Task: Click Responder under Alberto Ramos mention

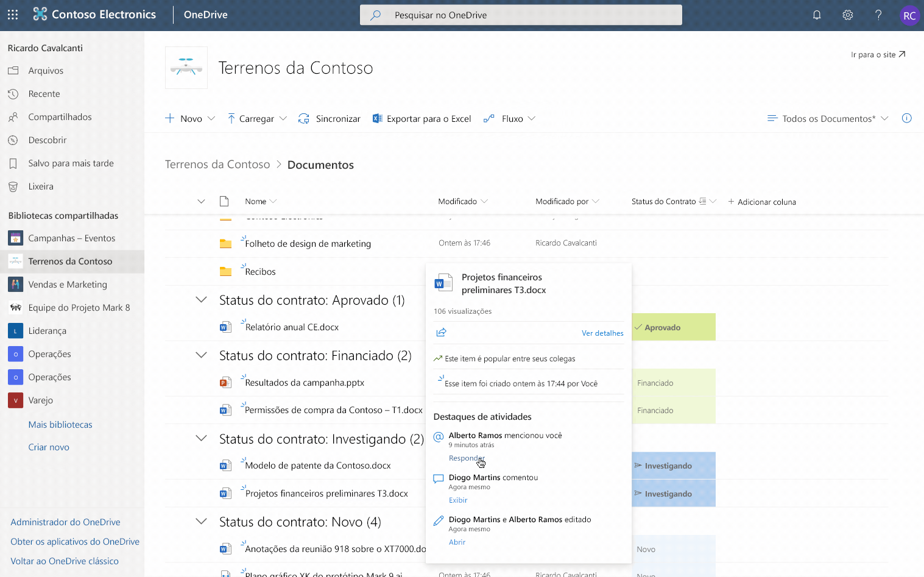Action: coord(467,458)
